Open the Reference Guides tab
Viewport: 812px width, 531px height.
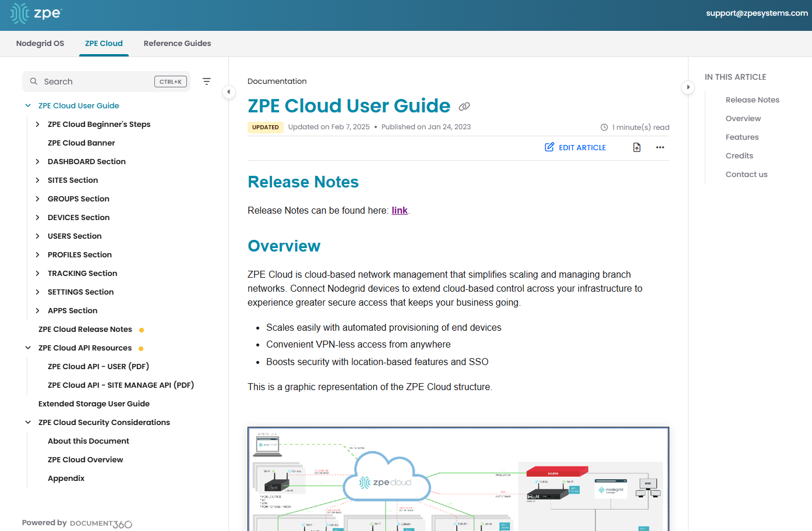[x=177, y=43]
